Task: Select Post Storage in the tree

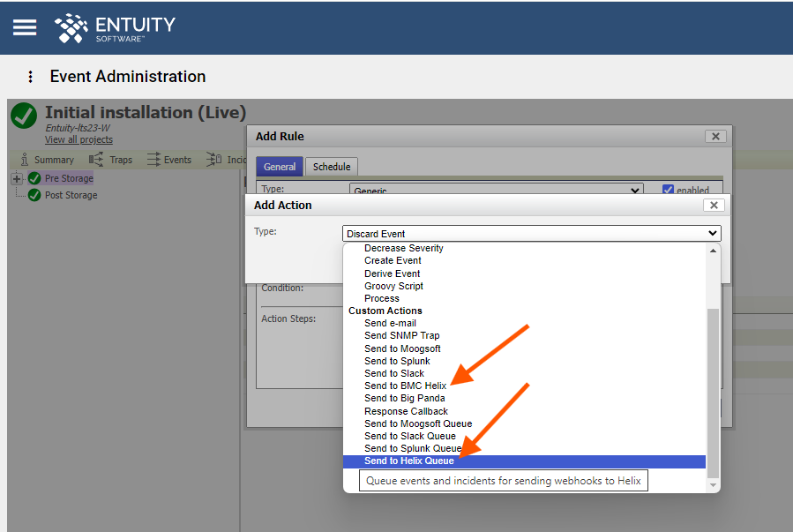Action: [x=71, y=195]
